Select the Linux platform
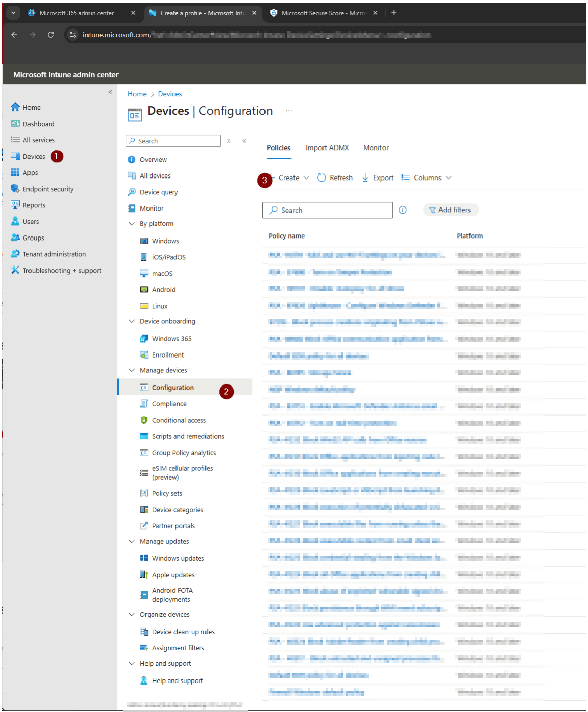 [x=160, y=306]
